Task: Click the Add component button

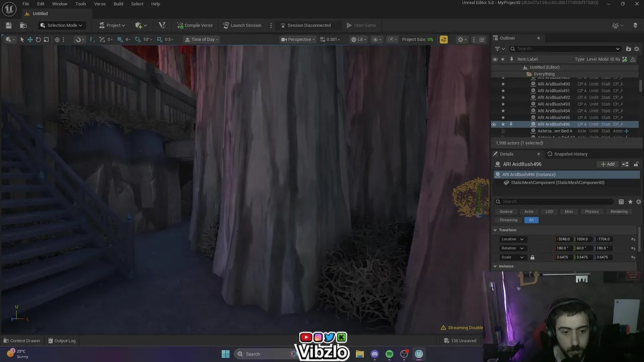Action: (x=608, y=164)
